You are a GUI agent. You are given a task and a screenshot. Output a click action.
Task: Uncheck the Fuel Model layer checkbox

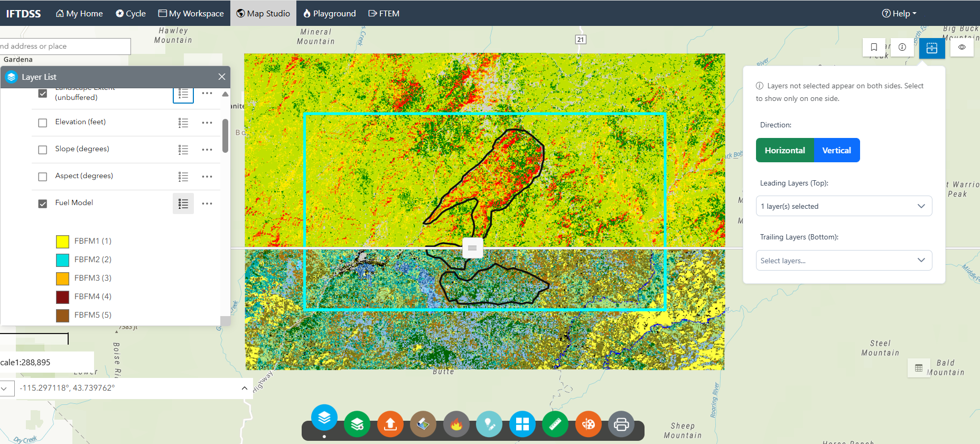pos(43,203)
